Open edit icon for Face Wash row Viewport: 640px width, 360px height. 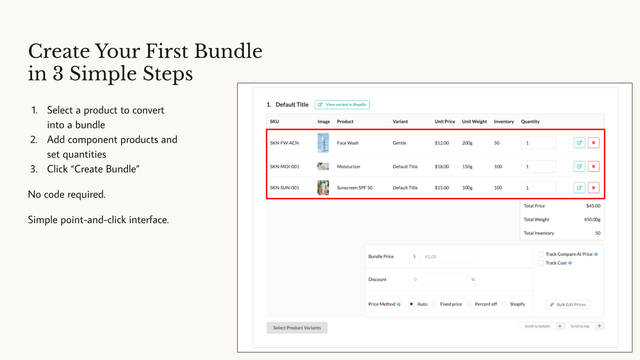(579, 143)
